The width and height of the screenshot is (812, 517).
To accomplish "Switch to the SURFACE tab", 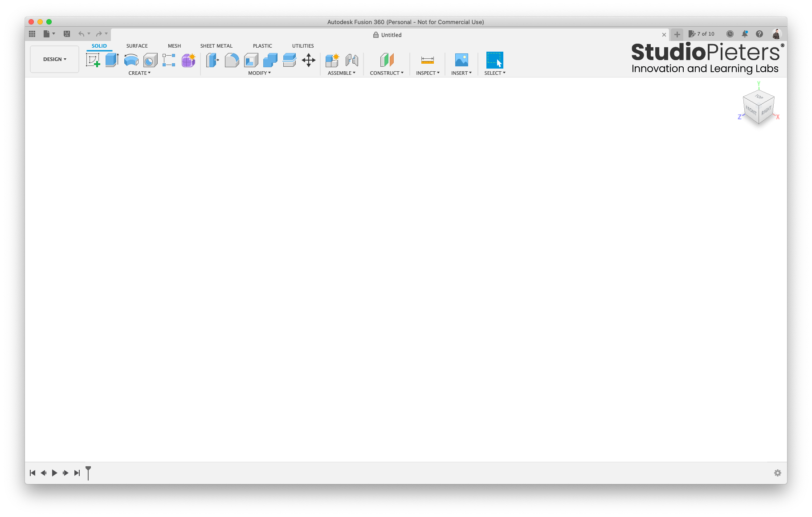I will click(137, 46).
